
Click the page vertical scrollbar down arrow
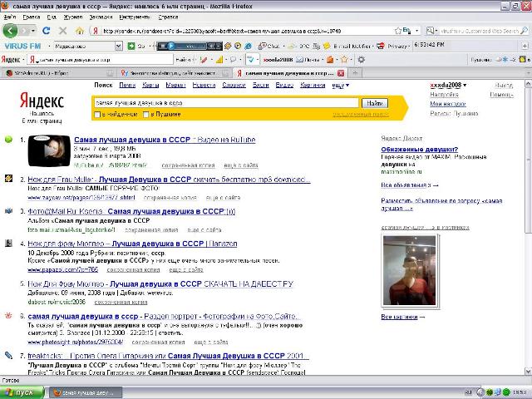pyautogui.click(x=529, y=371)
